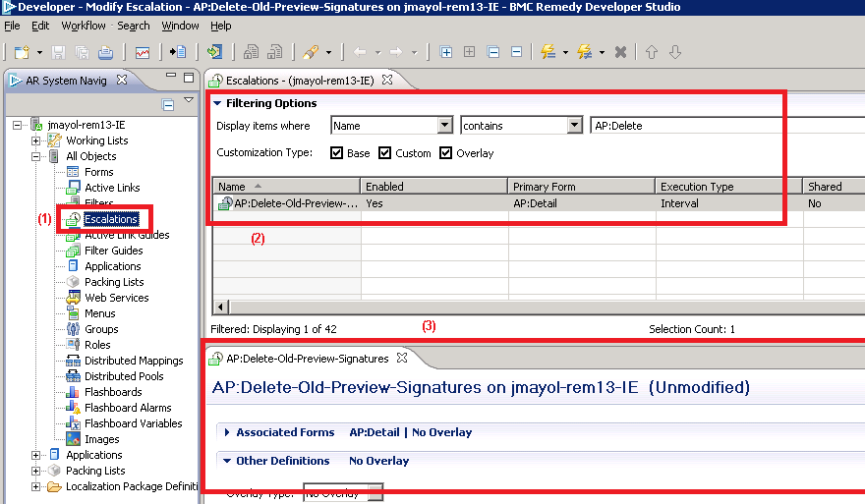Click the blue Expand All toolbar icon
The width and height of the screenshot is (865, 504).
445,52
